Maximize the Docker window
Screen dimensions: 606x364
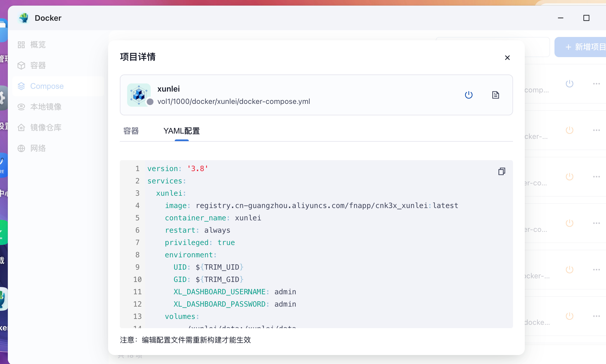(x=586, y=18)
